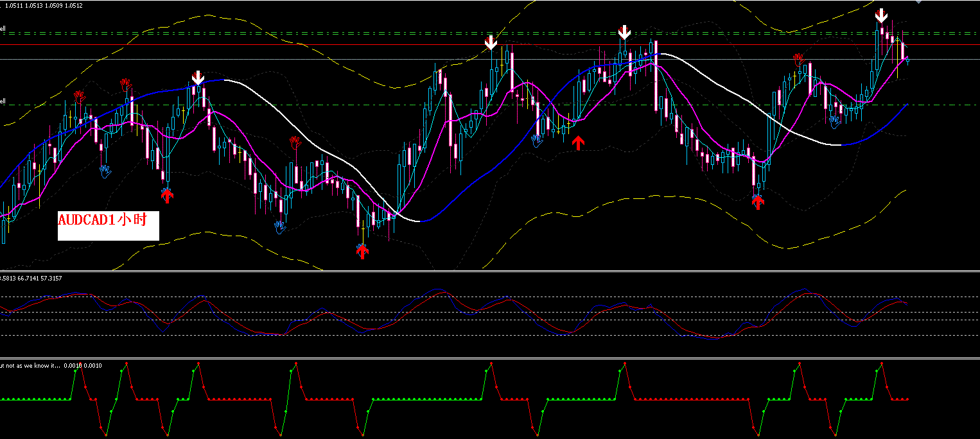This screenshot has width=980, height=439.
Task: Click the red hand icon beneath the white moving average
Action: (295, 142)
